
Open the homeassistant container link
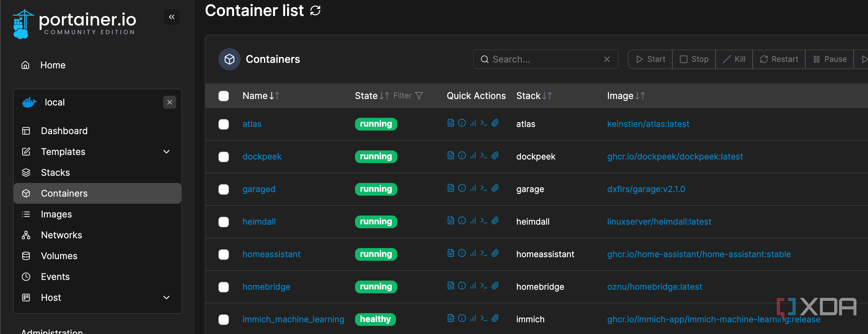271,254
